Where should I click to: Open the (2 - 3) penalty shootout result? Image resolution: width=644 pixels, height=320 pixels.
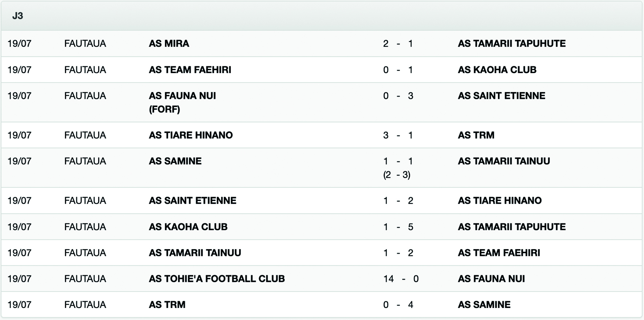point(397,175)
